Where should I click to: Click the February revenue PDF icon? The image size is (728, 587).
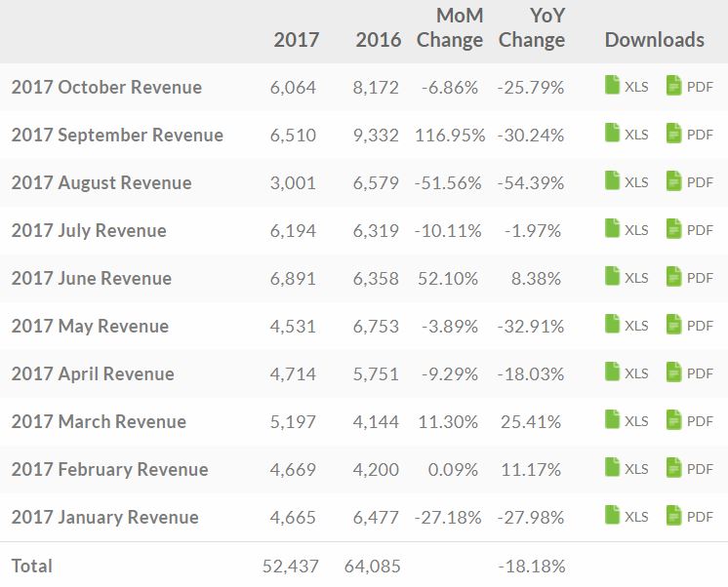[673, 468]
